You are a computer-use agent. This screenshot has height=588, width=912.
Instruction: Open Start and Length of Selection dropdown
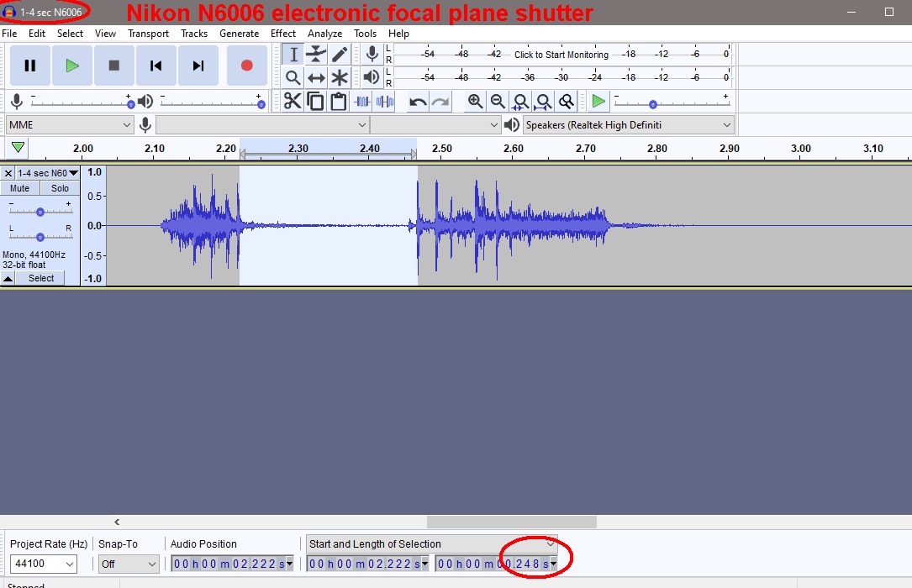point(431,543)
